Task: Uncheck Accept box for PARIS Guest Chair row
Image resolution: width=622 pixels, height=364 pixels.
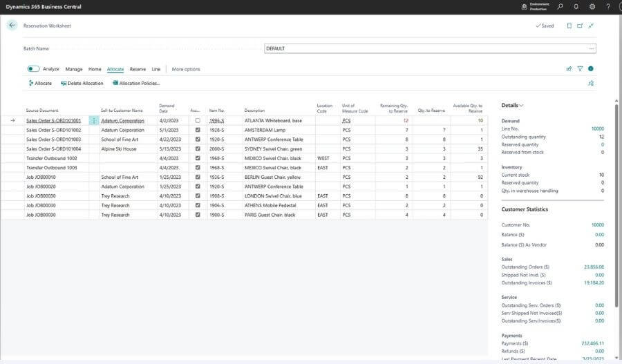Action: [198, 215]
